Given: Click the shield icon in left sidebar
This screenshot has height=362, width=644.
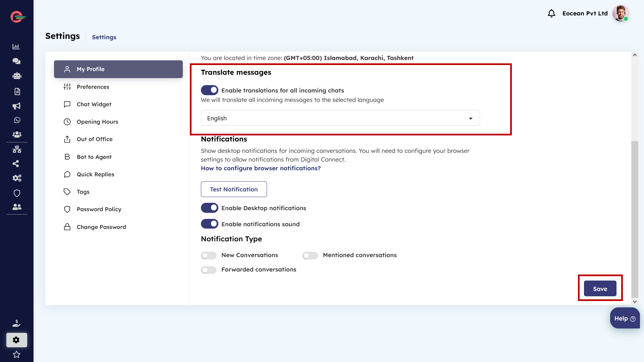Looking at the screenshot, I should click(x=17, y=193).
